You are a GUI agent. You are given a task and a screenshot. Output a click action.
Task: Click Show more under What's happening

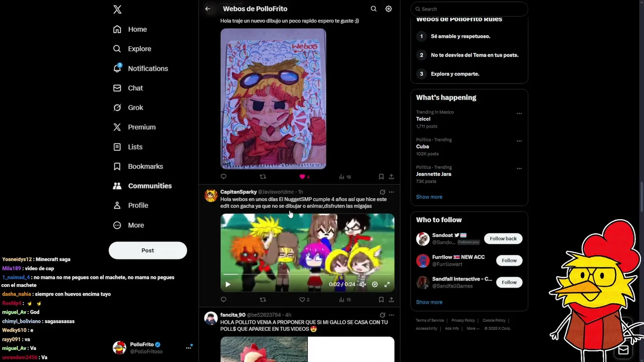(429, 197)
